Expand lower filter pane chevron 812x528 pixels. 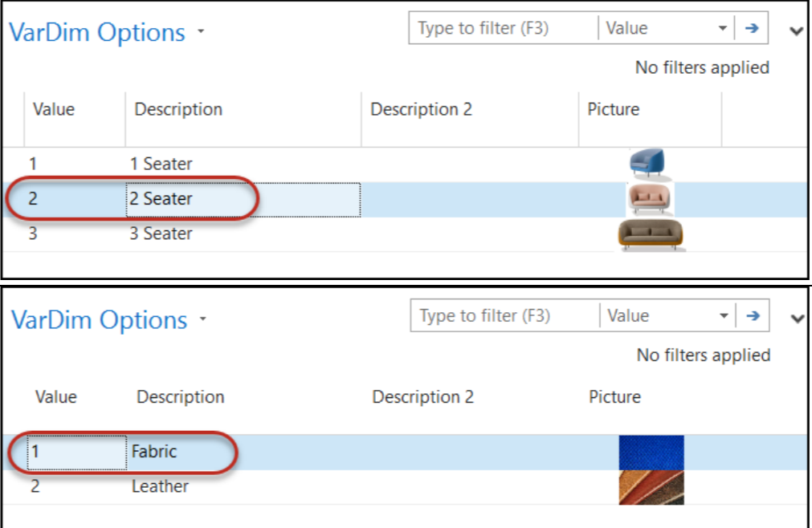[798, 319]
